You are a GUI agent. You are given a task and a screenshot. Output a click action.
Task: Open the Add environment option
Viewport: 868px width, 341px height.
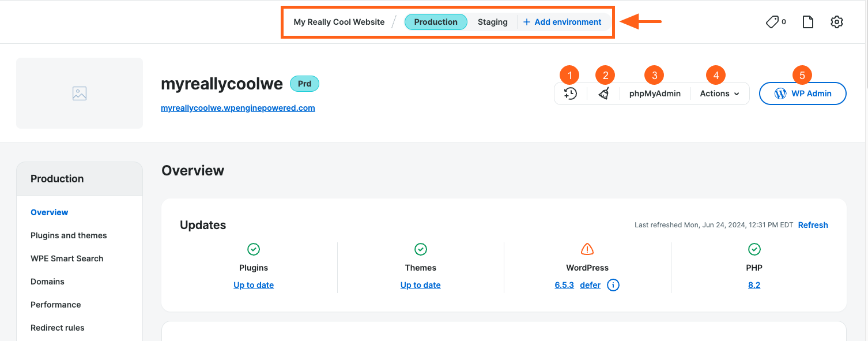click(x=562, y=21)
